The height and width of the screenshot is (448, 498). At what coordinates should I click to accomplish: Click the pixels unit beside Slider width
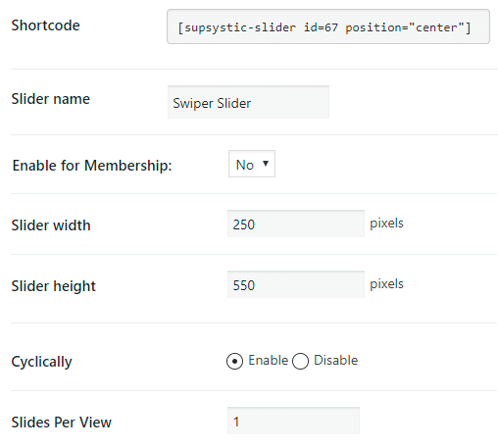386,224
